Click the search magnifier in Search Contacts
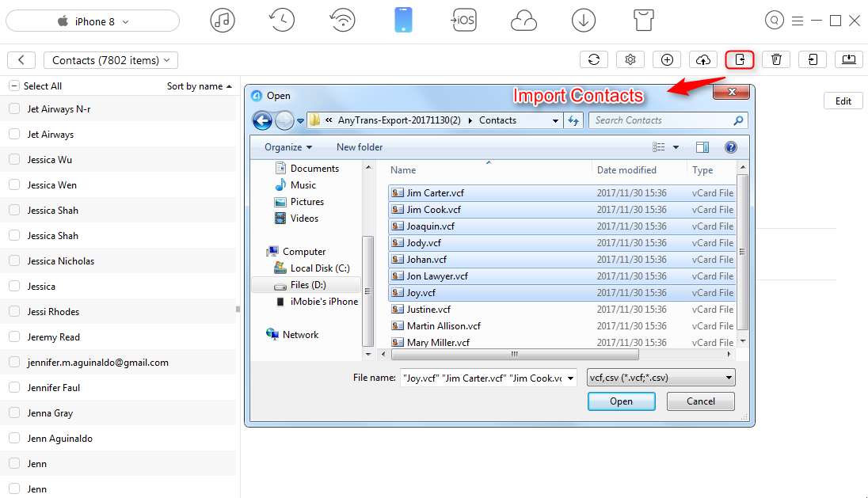 738,120
